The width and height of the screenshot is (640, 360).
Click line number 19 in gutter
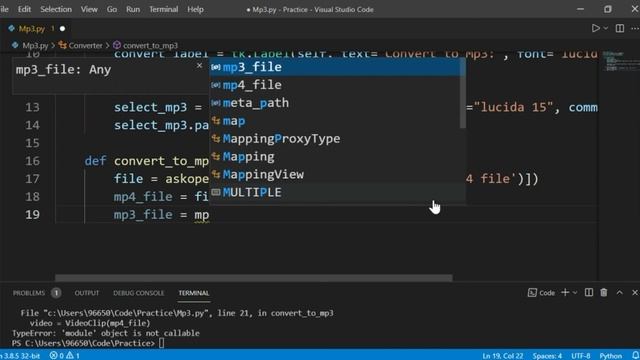click(32, 214)
